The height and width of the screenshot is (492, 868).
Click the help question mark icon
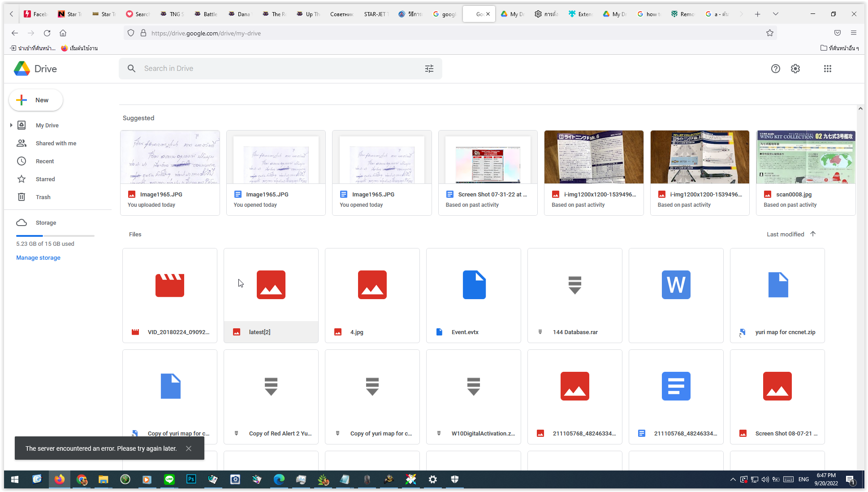click(x=776, y=69)
